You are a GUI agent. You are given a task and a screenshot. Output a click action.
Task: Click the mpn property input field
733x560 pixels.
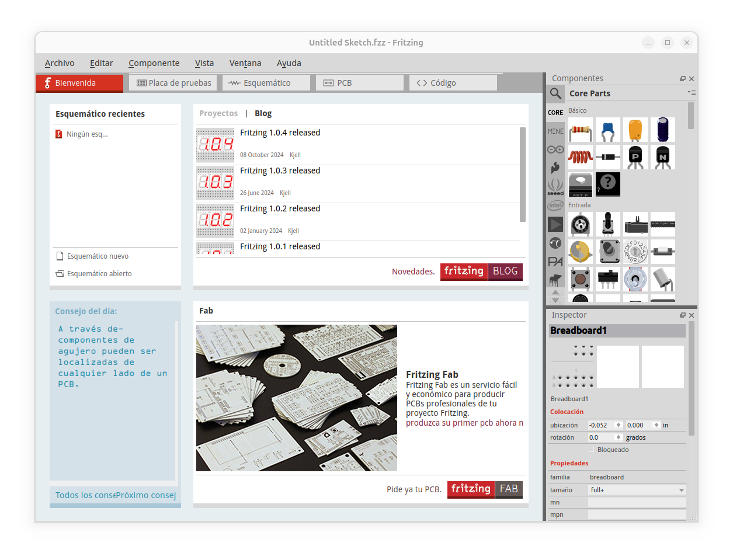coord(637,514)
